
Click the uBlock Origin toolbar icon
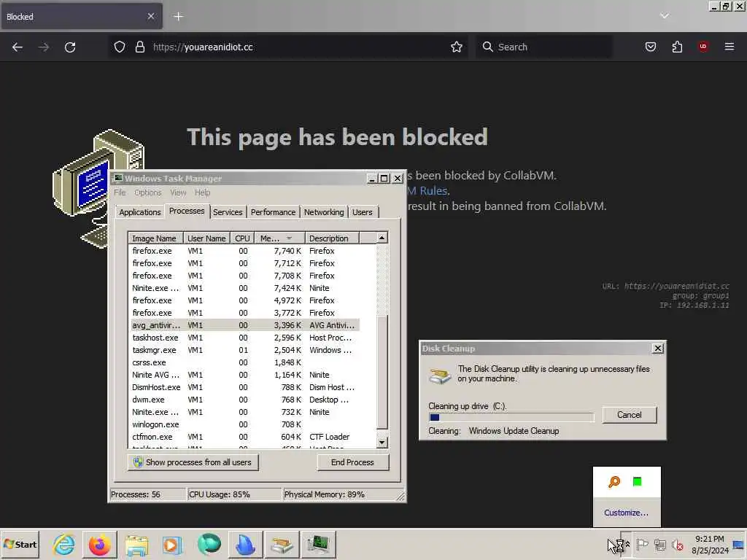[703, 47]
